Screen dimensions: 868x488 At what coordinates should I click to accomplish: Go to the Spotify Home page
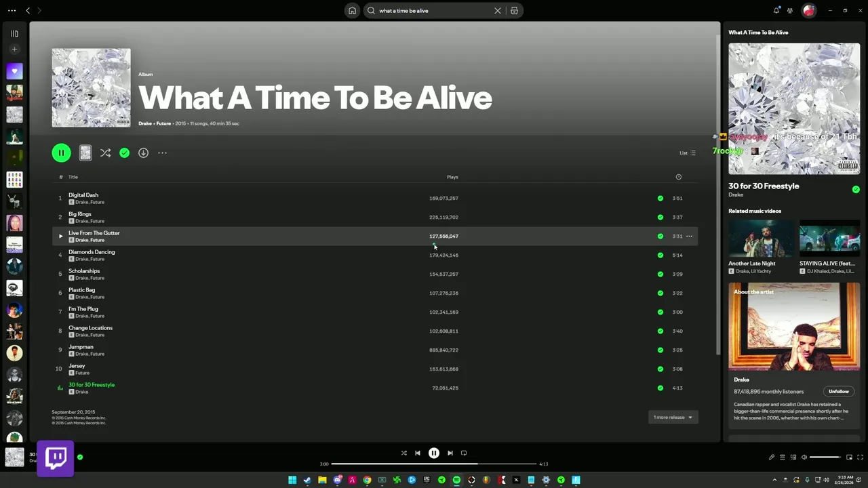click(x=352, y=11)
